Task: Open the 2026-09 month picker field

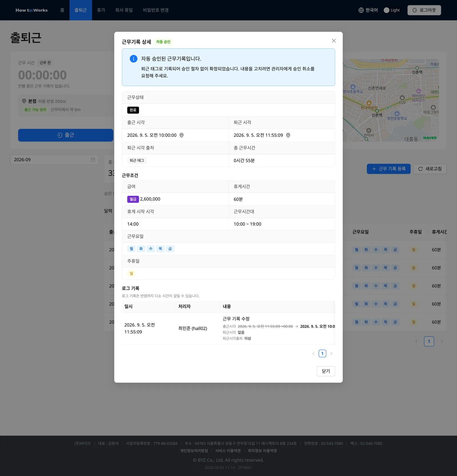Action: pos(55,160)
